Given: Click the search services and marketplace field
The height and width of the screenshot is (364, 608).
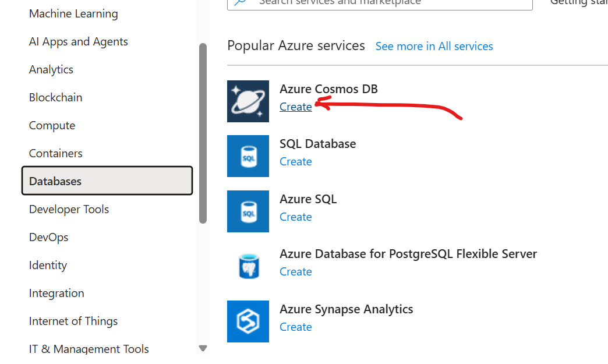Looking at the screenshot, I should tap(384, 3).
